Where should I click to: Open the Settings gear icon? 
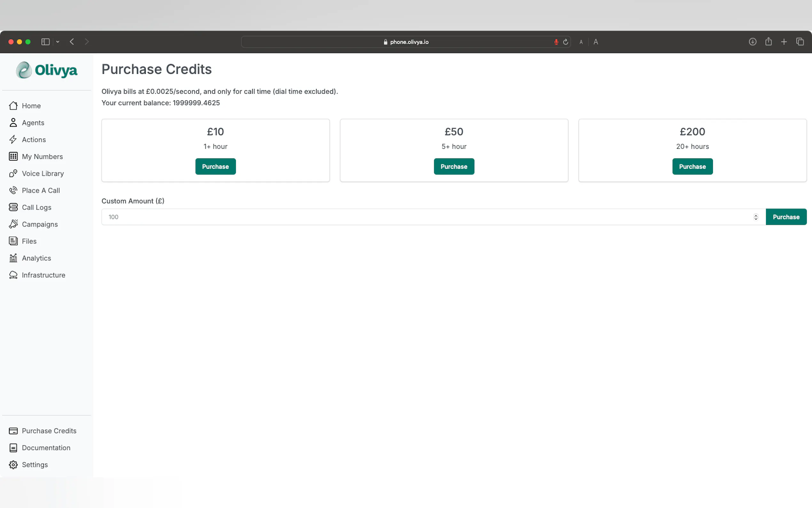(x=13, y=465)
